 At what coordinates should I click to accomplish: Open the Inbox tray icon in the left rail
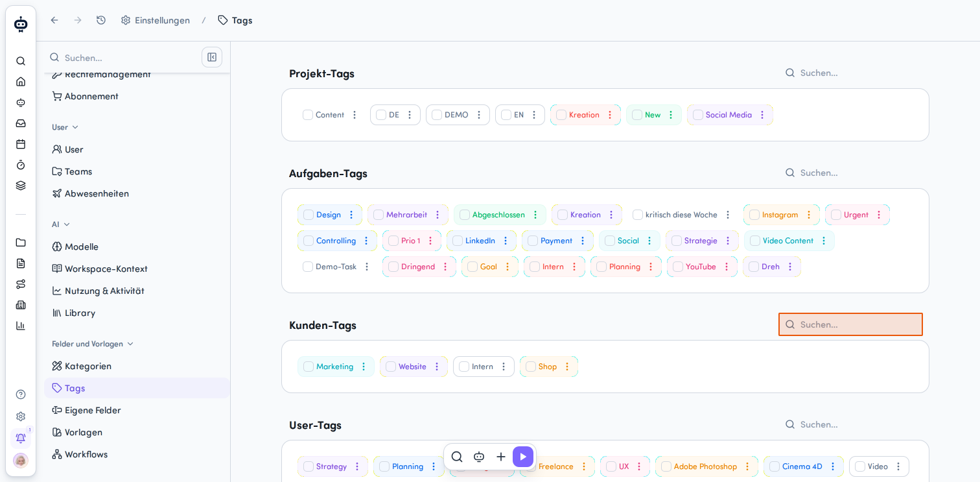click(21, 123)
